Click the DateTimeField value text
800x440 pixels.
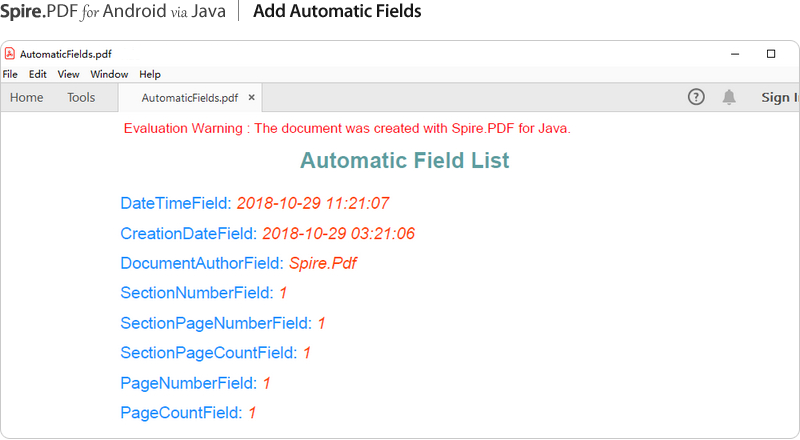[x=312, y=204]
